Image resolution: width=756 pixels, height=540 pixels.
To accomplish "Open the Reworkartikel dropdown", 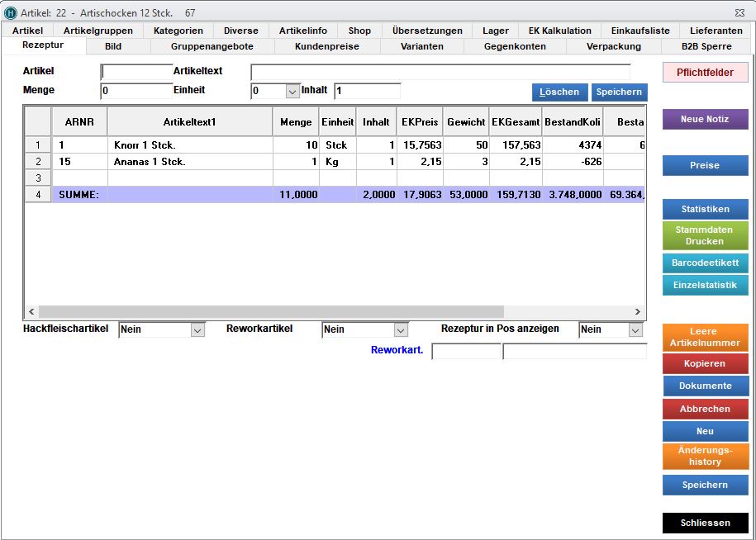I will 401,329.
